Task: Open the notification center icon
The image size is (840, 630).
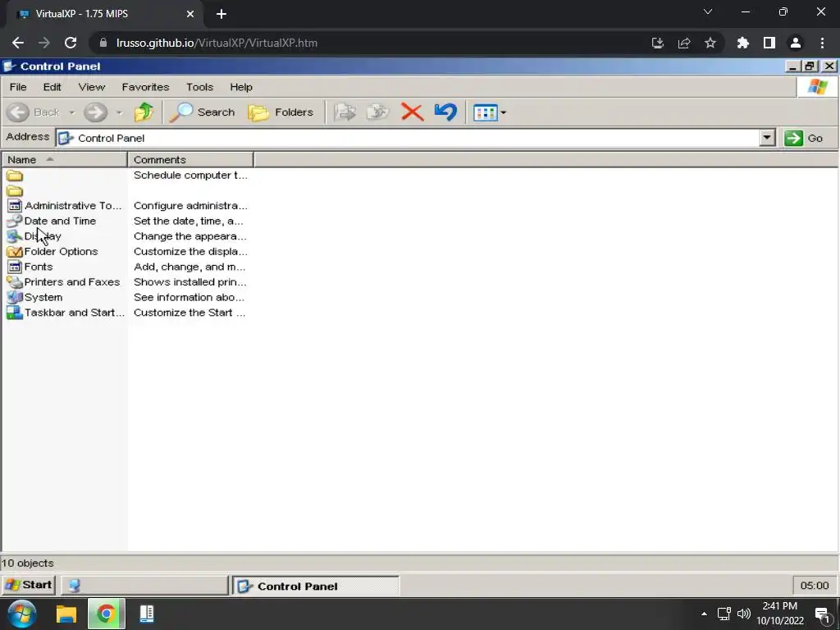Action: click(822, 615)
